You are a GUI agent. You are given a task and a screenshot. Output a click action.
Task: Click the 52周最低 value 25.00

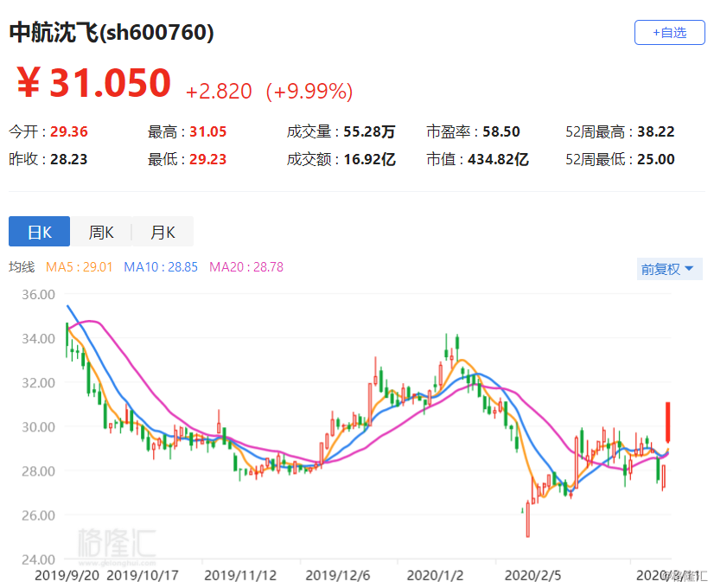[656, 159]
